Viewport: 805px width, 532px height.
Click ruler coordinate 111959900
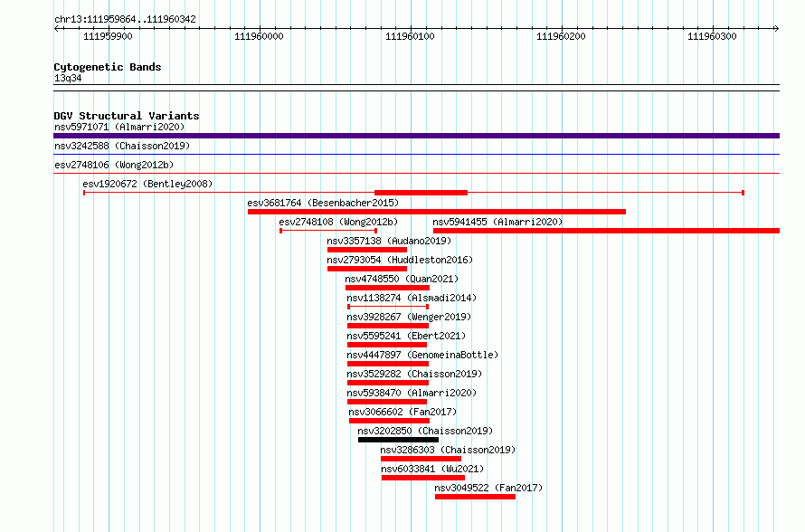tap(108, 36)
